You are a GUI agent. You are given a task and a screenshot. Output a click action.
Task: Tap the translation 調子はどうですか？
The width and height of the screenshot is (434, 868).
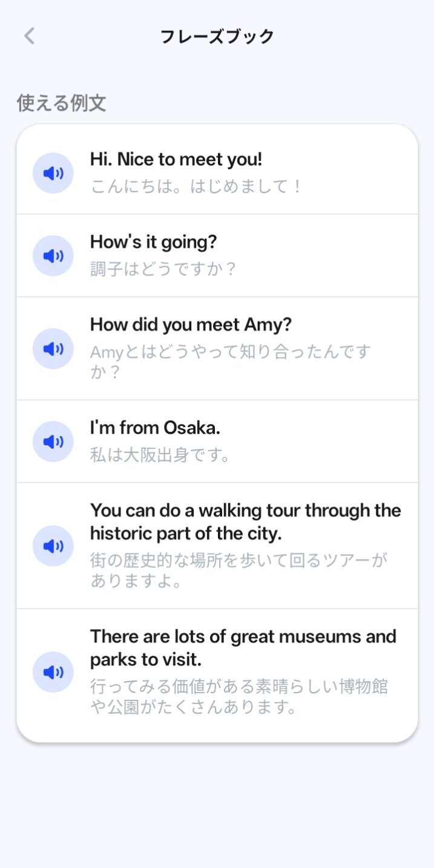point(163,269)
